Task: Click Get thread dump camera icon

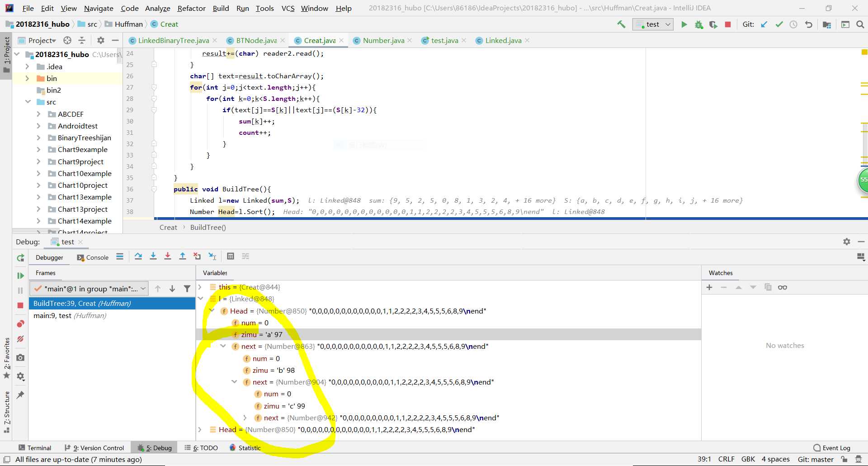Action: (x=20, y=358)
